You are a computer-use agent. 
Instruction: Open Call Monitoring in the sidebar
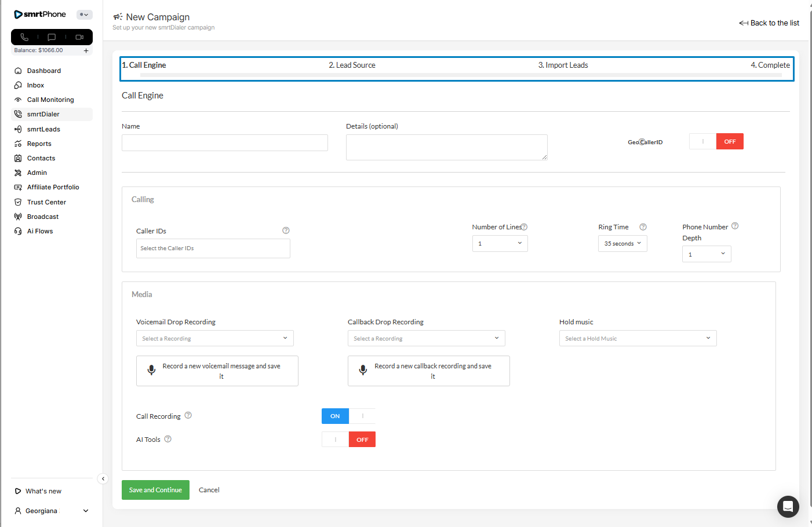pyautogui.click(x=50, y=100)
